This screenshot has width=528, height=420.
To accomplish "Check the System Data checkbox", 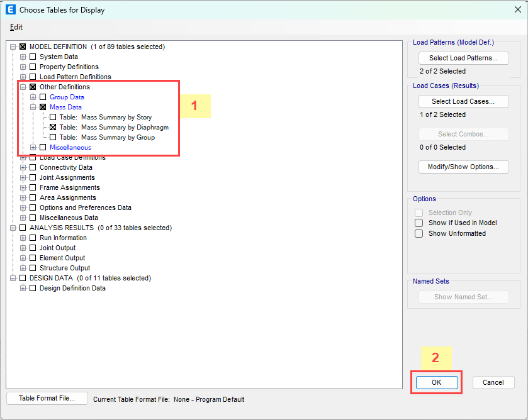I will [x=33, y=57].
